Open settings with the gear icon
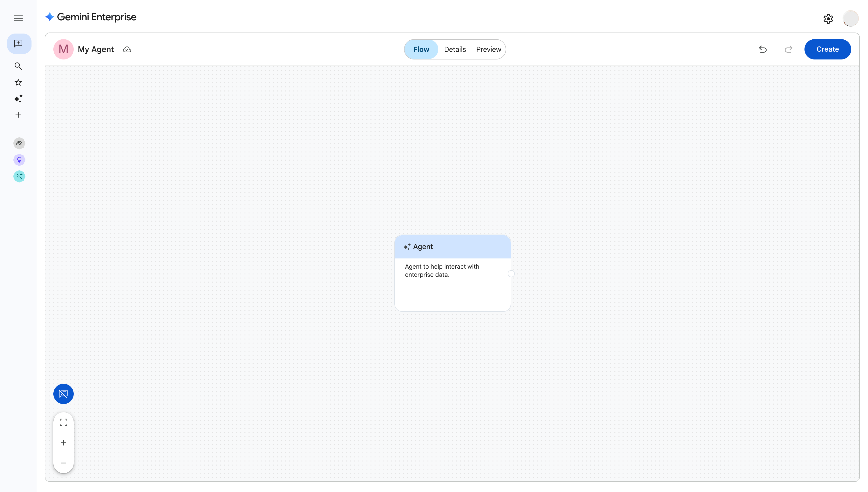The width and height of the screenshot is (868, 492). (828, 18)
